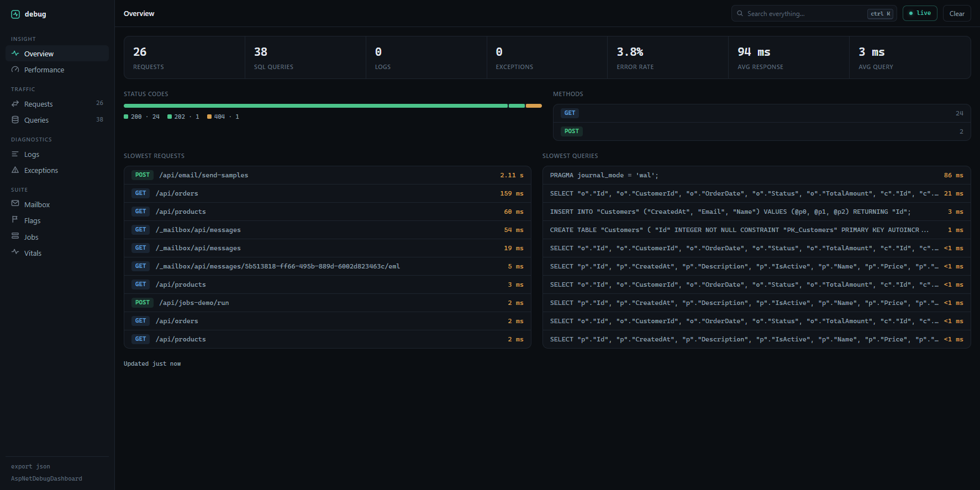Click the Mailbox envelope icon

[x=15, y=204]
